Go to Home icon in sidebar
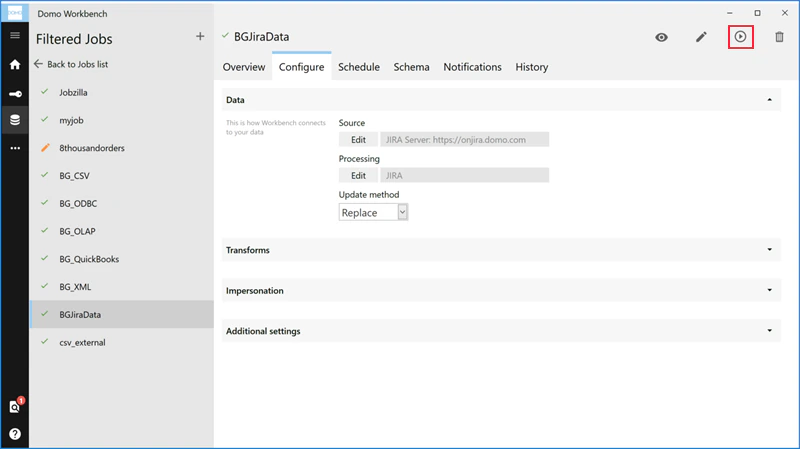Viewport: 800px width, 449px height. [x=15, y=64]
